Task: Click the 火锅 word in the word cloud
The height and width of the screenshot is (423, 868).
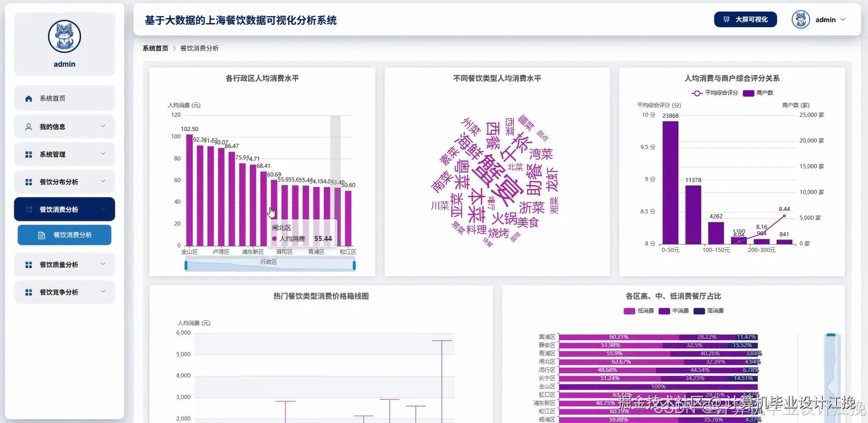Action: [504, 218]
